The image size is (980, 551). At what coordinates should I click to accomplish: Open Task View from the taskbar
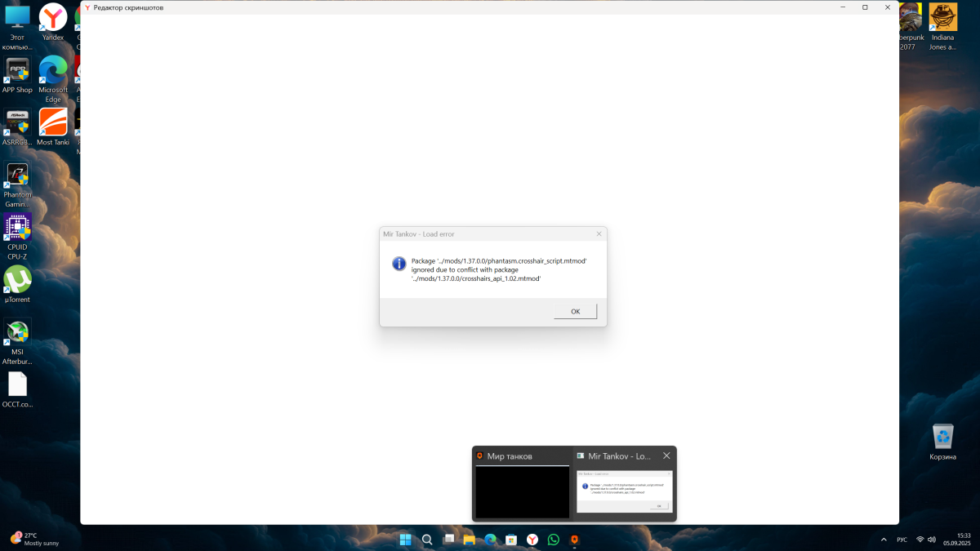448,540
